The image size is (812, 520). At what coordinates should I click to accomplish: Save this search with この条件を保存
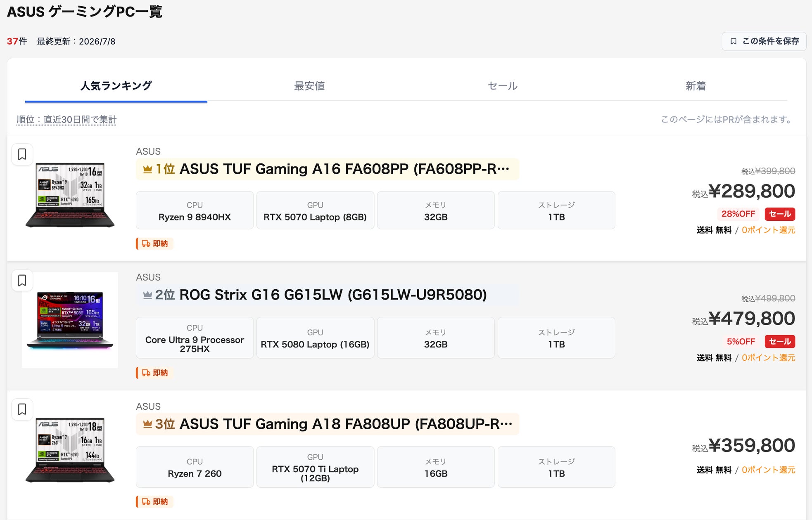pos(764,41)
